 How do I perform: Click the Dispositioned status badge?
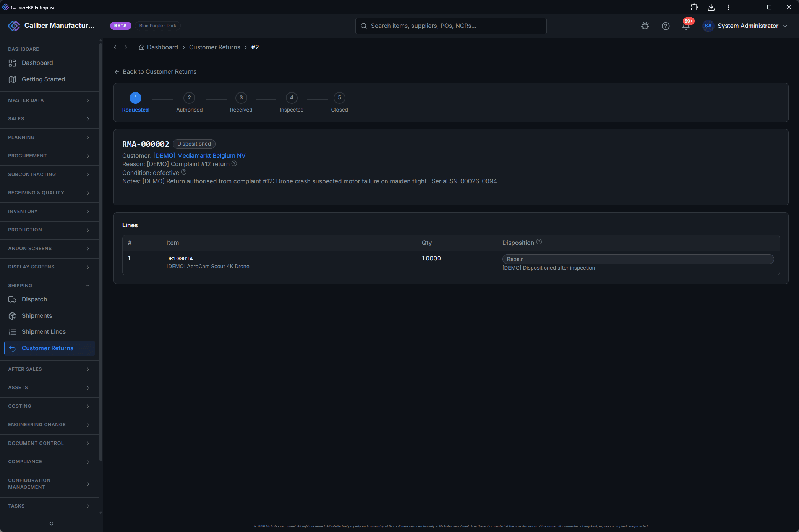194,144
